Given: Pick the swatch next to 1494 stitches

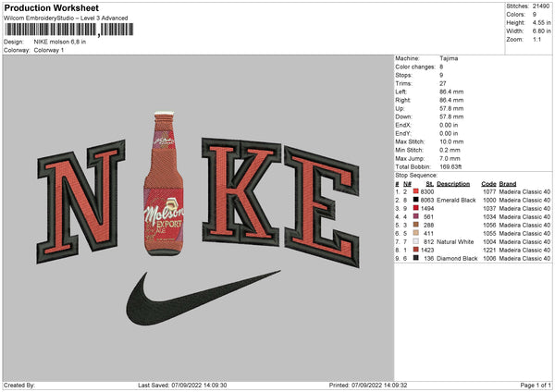Looking at the screenshot, I should [416, 208].
